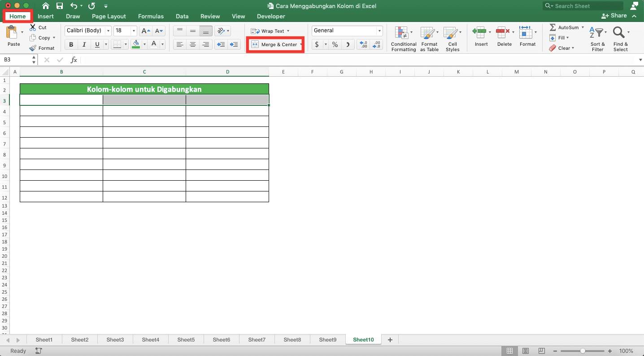Open the font size dropdown
Image resolution: width=644 pixels, height=356 pixels.
point(134,31)
